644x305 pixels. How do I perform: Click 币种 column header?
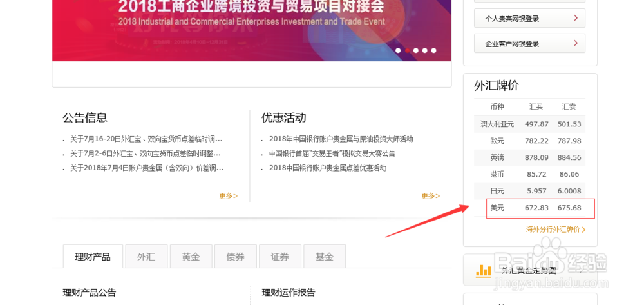[497, 107]
